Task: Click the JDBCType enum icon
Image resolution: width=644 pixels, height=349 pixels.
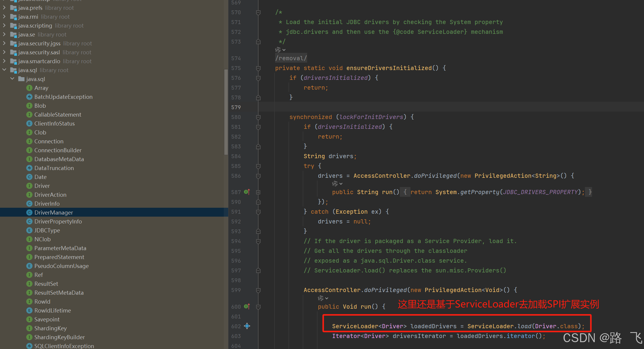Action: (29, 230)
